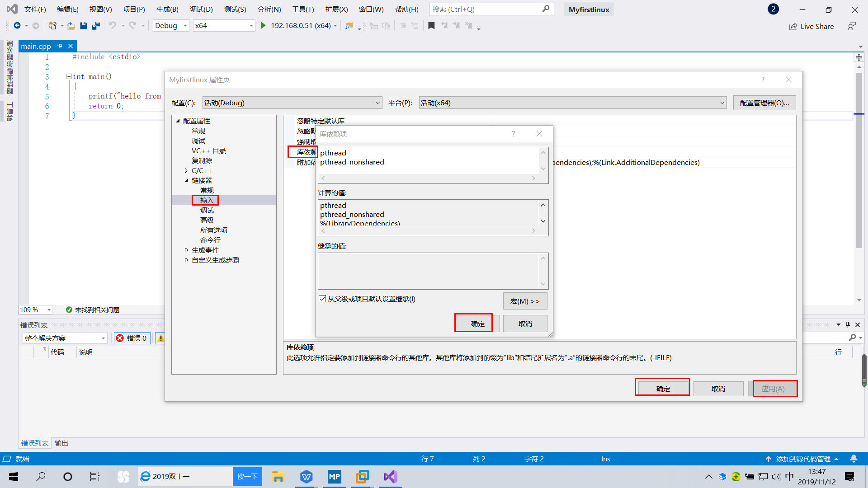This screenshot has width=868, height=488.
Task: Open 配置管理器 configuration manager button
Action: point(764,103)
